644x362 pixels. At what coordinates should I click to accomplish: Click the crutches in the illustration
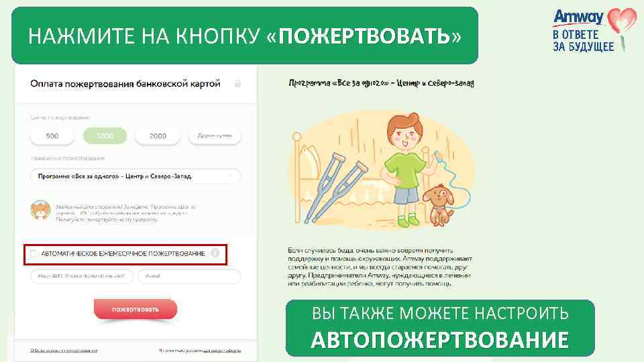[335, 187]
